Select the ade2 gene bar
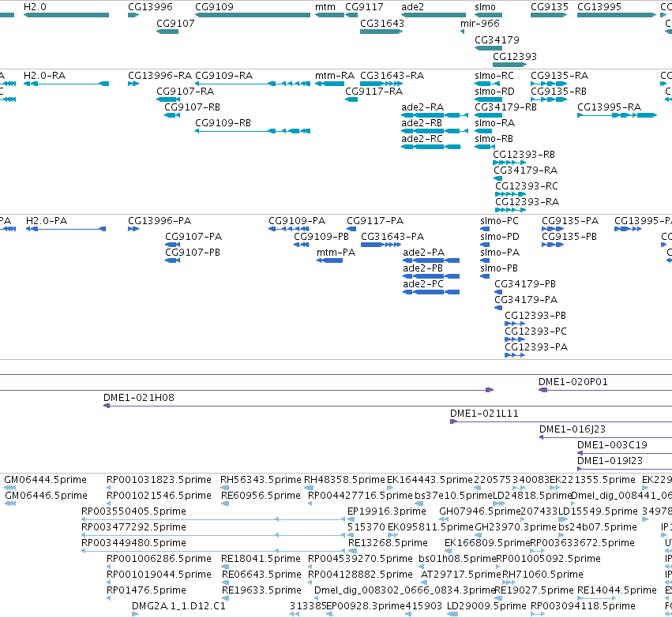Image resolution: width=672 pixels, height=618 pixels. (x=434, y=15)
